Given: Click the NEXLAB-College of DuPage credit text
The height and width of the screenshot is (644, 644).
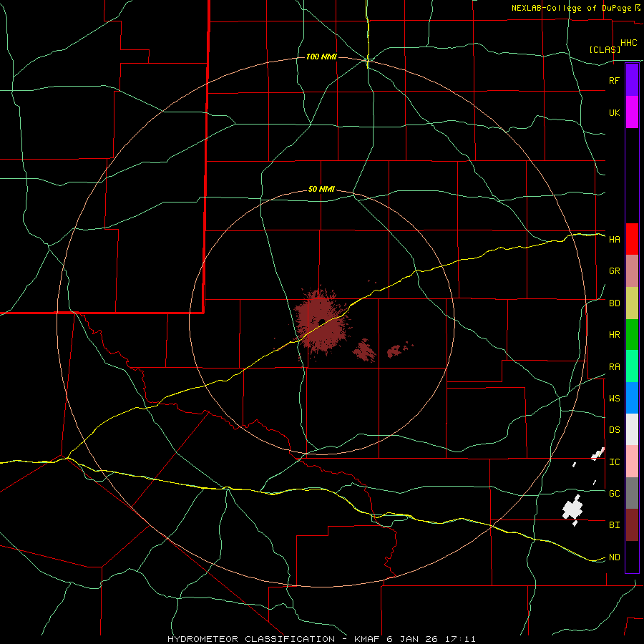Looking at the screenshot, I should pos(572,8).
